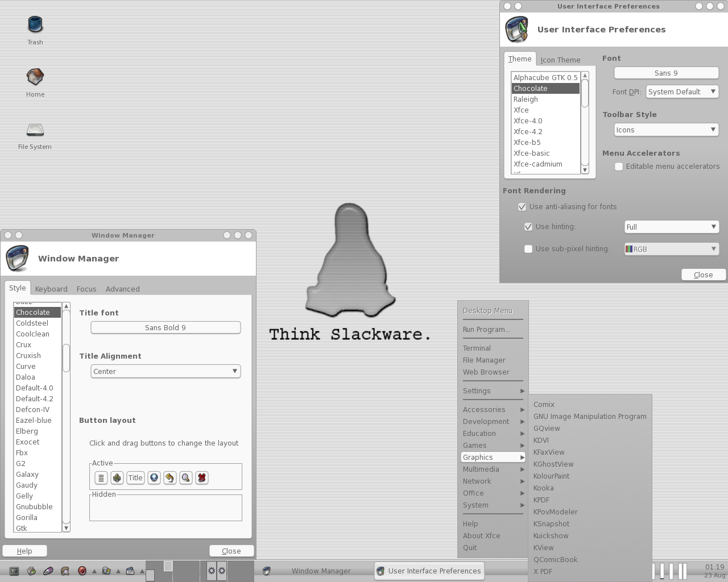Open the launcher arrow after the mail icon
Image resolution: width=728 pixels, height=582 pixels.
[x=118, y=571]
